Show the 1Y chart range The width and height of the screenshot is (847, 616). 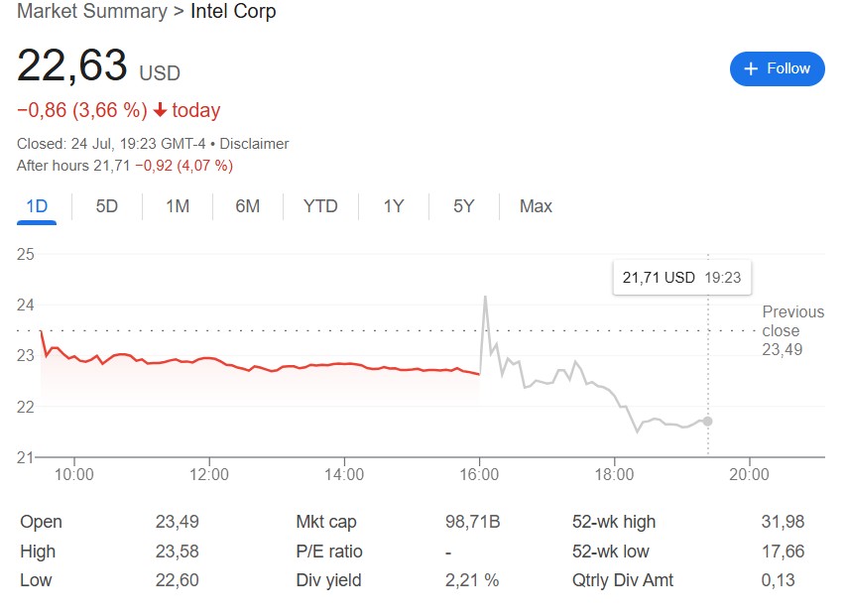[x=394, y=206]
